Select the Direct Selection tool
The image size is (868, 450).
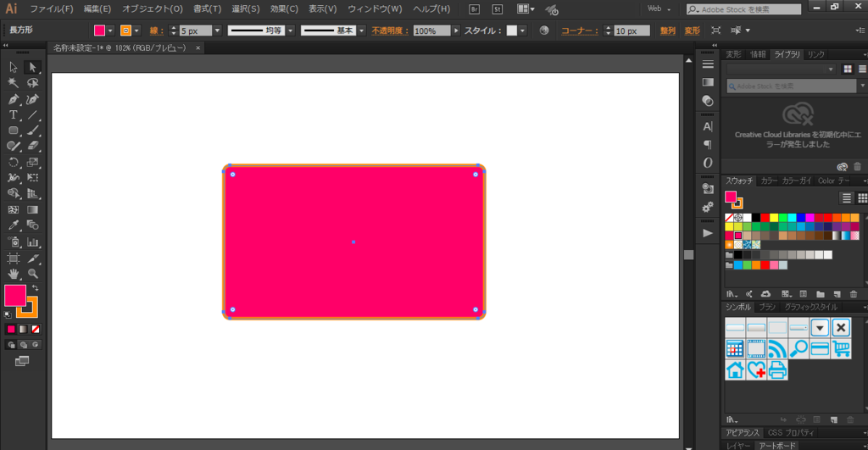click(x=32, y=67)
